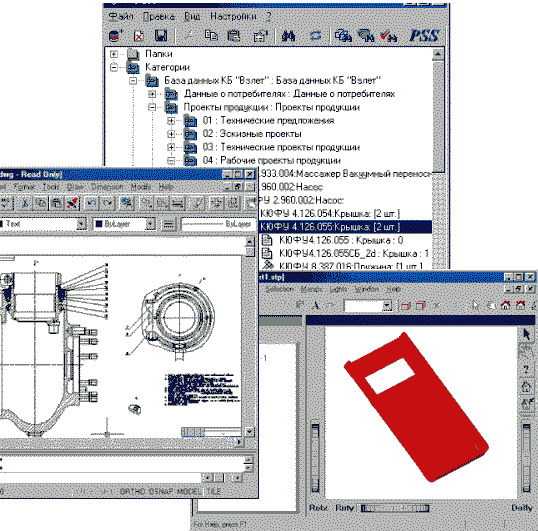
Task: Click the blue refresh arrows icon in PSS
Action: (x=316, y=36)
